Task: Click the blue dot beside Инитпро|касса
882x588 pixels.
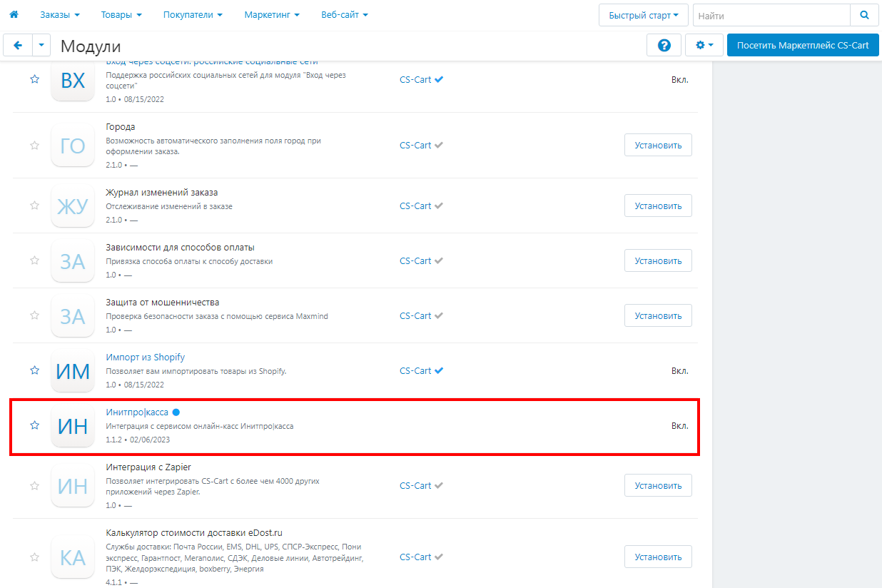Action: point(176,412)
